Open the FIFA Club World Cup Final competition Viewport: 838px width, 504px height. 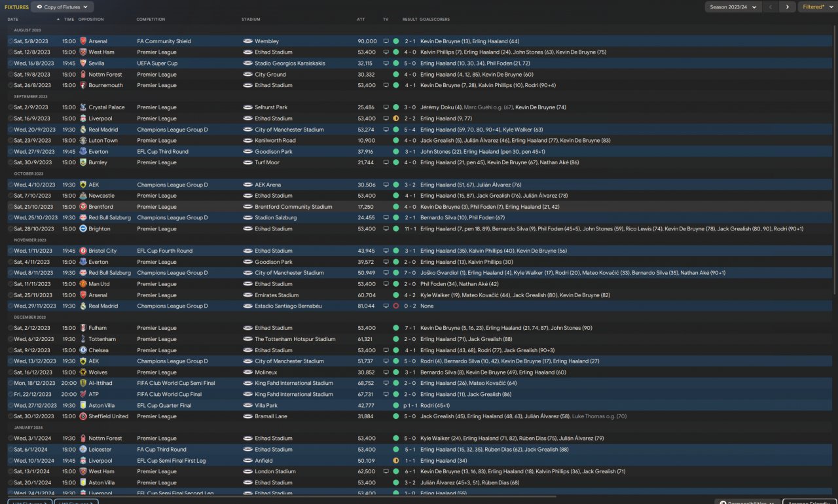pos(170,395)
